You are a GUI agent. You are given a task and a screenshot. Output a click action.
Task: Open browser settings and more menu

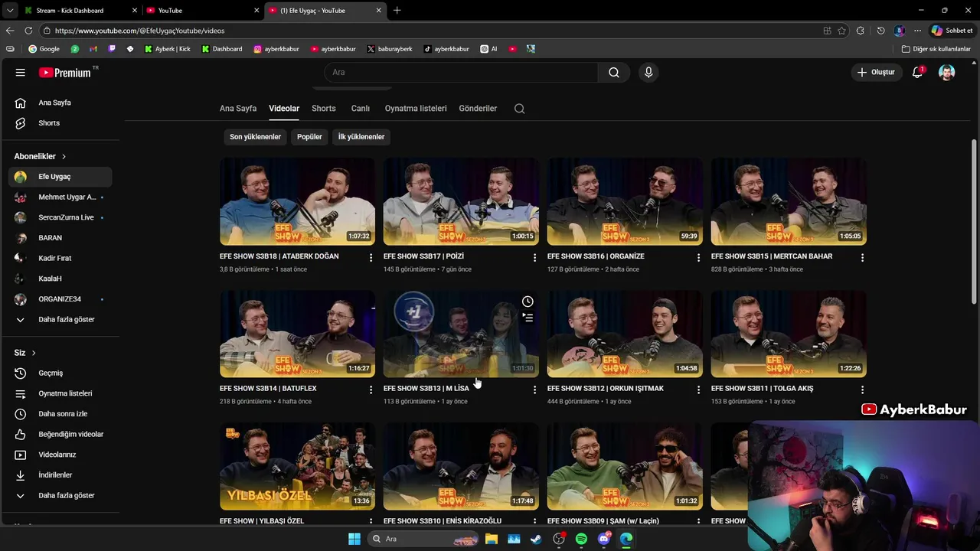[917, 31]
